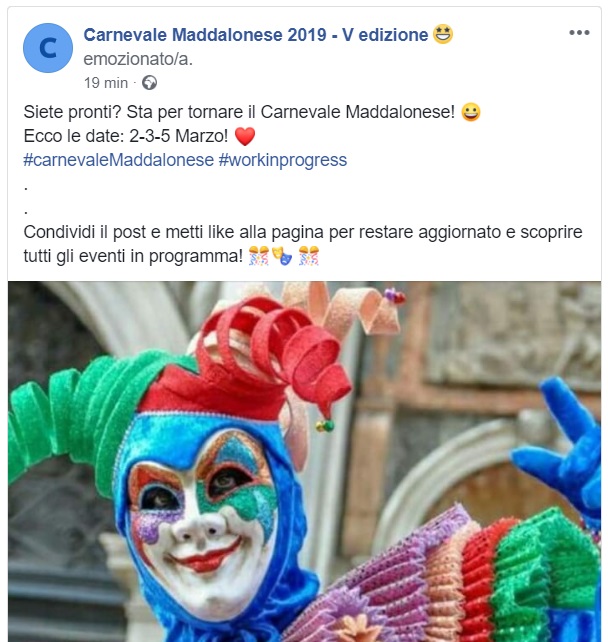The image size is (608, 642).
Task: Click the 19 min timestamp
Action: (x=106, y=83)
